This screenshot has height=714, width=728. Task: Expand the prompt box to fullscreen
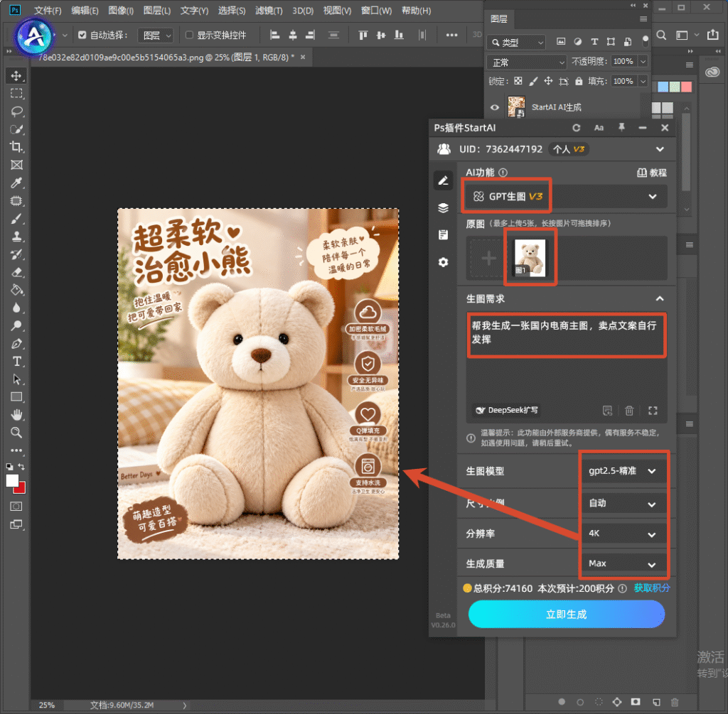click(653, 410)
